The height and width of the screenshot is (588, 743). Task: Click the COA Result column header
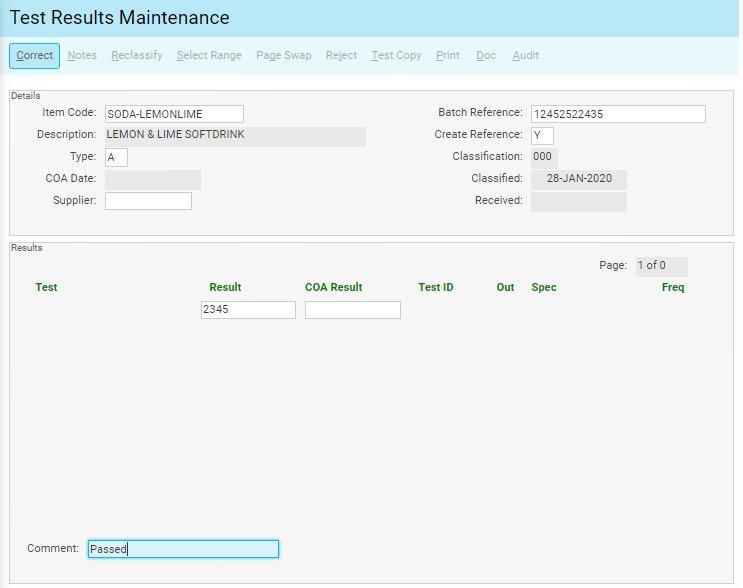coord(334,287)
